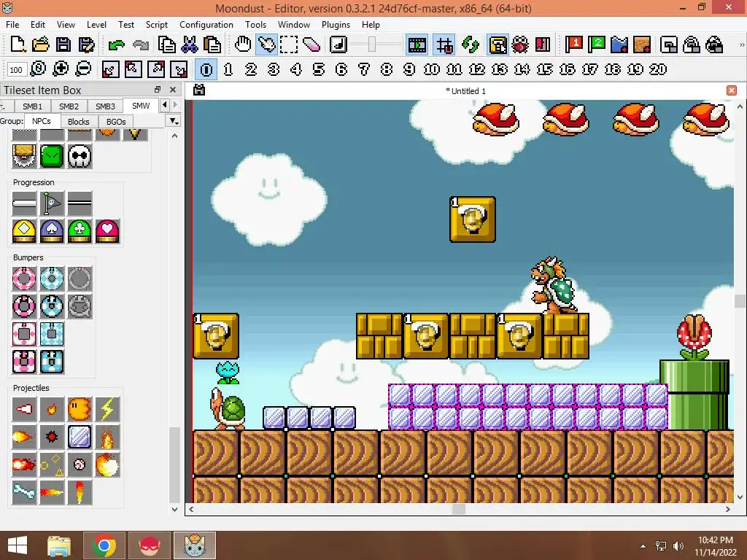Toggle the yellow item box icon
747x560 pixels.
498,45
